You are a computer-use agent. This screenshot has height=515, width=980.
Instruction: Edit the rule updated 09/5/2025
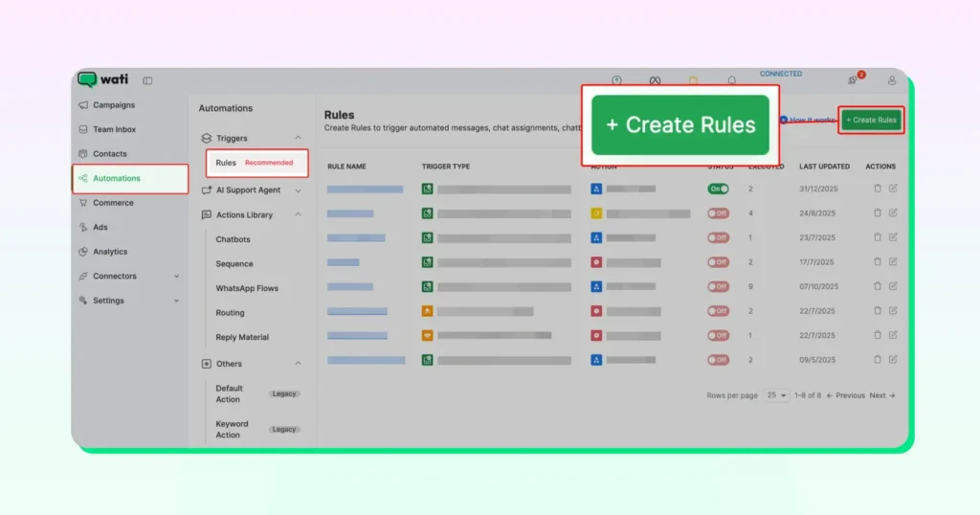[x=893, y=359]
